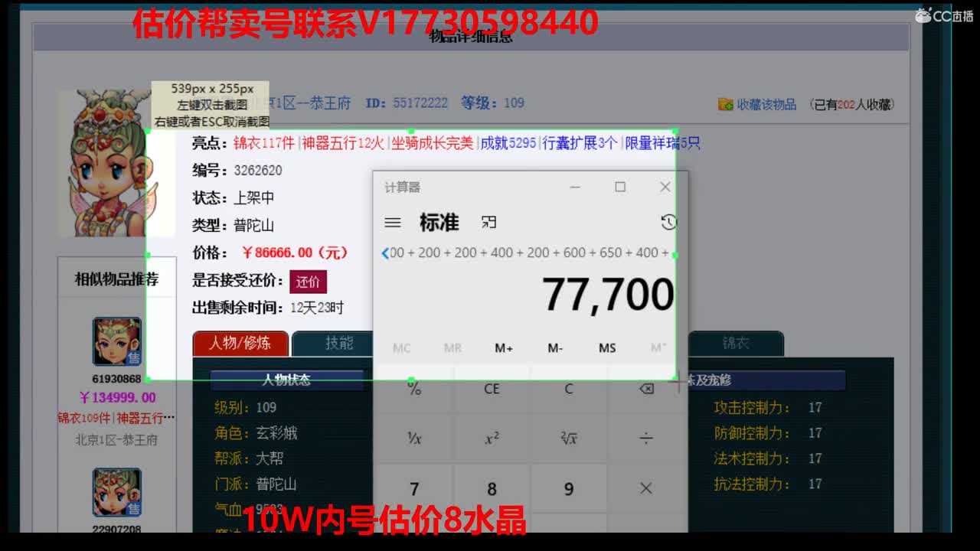Image resolution: width=980 pixels, height=551 pixels.
Task: Click the 门派: 普陀山 row
Action: point(256,484)
